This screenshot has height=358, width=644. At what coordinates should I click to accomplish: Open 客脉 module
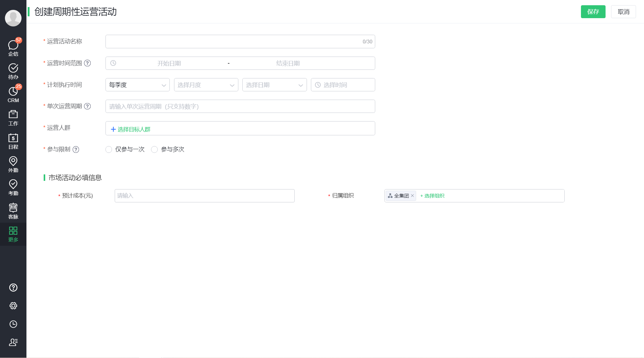pos(13,211)
